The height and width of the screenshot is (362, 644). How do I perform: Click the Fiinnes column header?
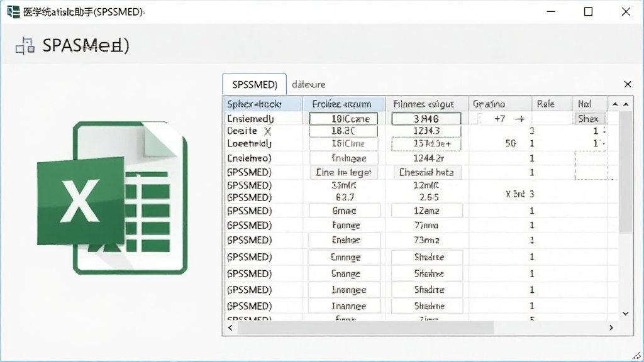[x=427, y=104]
